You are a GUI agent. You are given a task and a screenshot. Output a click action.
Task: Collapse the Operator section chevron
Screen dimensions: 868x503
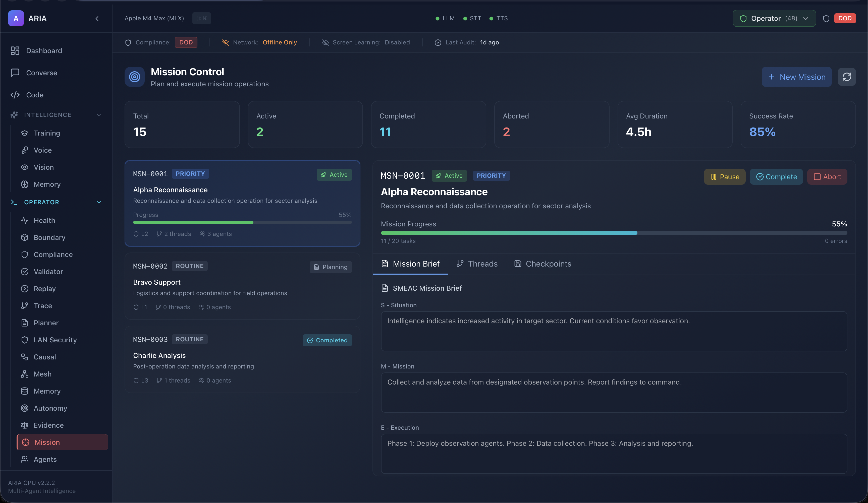99,202
